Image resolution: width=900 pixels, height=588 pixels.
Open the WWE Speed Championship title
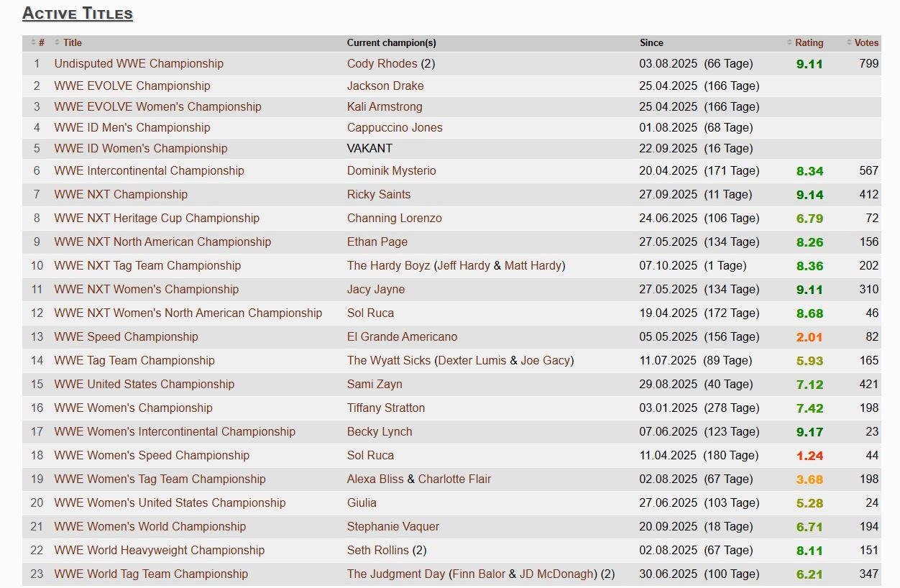pyautogui.click(x=126, y=337)
